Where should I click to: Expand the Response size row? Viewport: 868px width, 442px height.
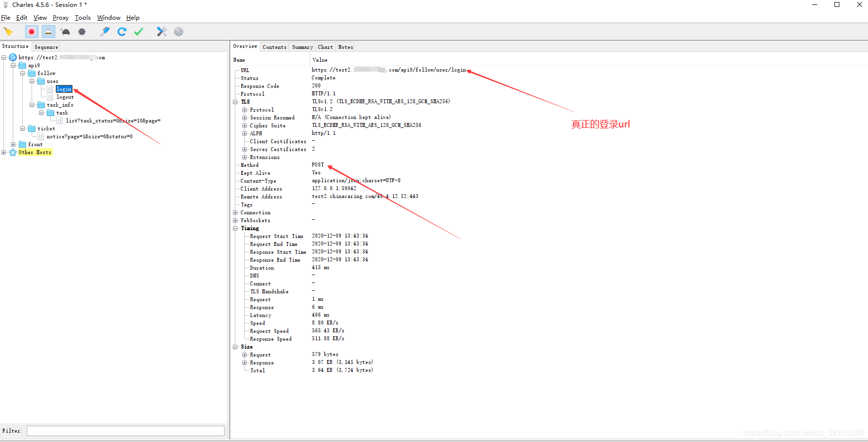tap(244, 363)
